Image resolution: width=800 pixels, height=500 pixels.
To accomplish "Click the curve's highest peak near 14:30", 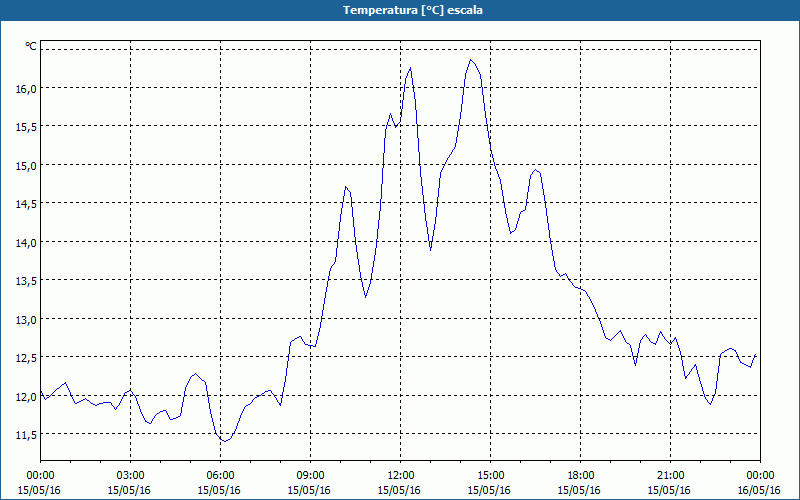I will [x=470, y=60].
